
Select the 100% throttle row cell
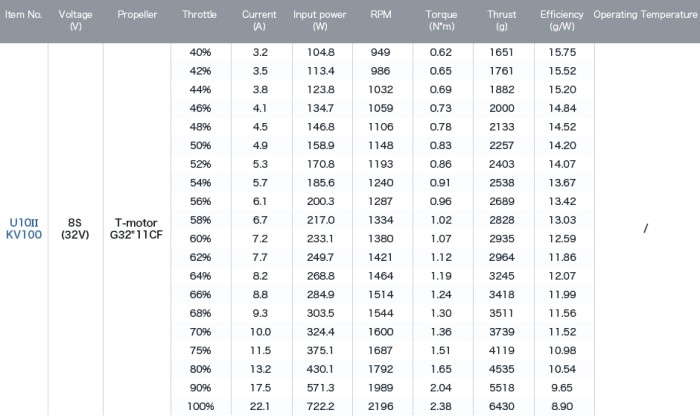[x=200, y=406]
